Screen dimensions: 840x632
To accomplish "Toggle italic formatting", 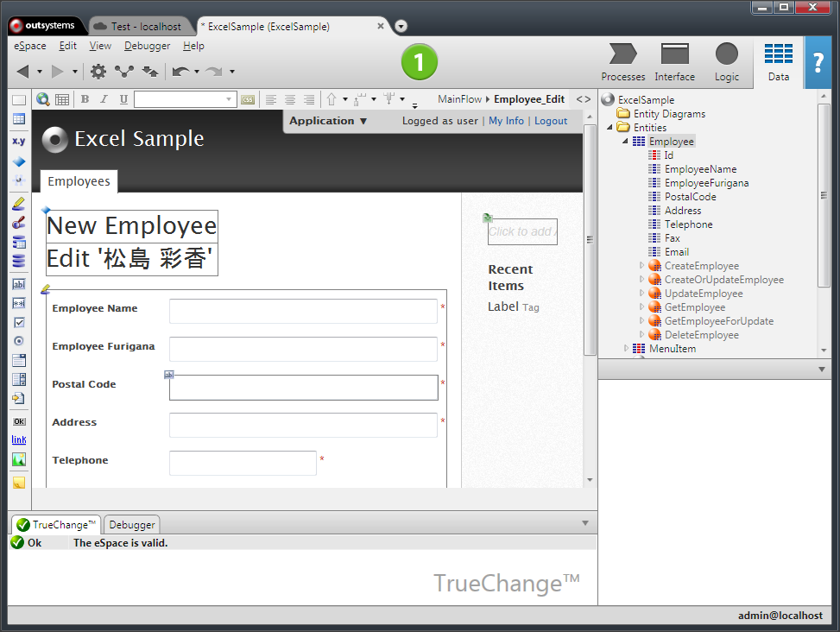I will [x=104, y=99].
